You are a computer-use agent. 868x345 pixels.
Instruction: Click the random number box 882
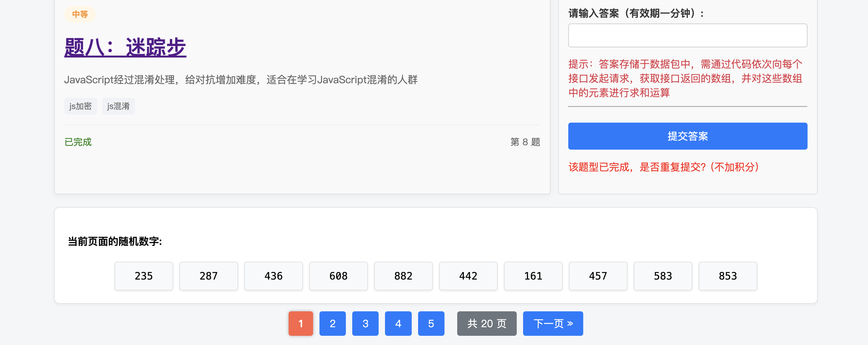click(403, 276)
